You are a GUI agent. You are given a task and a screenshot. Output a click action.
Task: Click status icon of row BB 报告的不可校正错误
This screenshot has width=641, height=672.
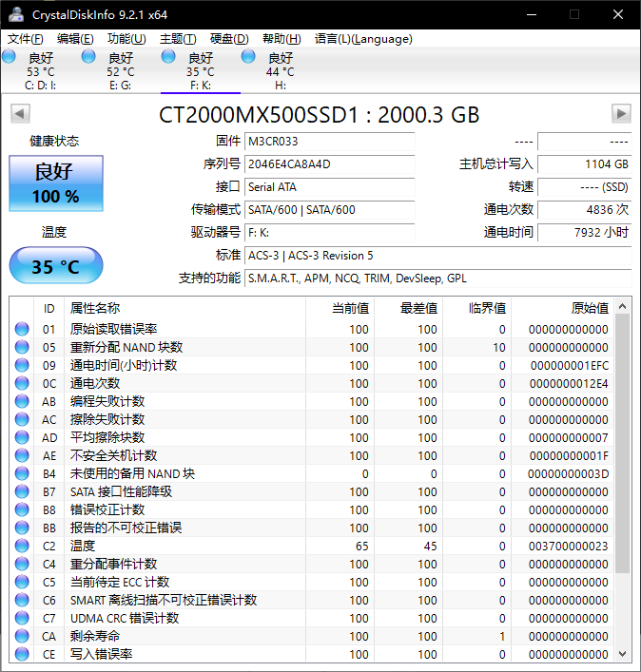tap(22, 528)
